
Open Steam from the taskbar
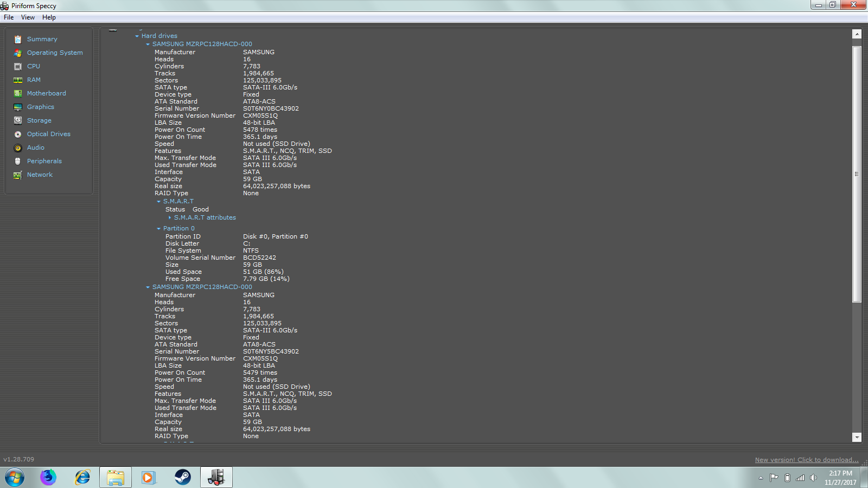click(x=182, y=477)
